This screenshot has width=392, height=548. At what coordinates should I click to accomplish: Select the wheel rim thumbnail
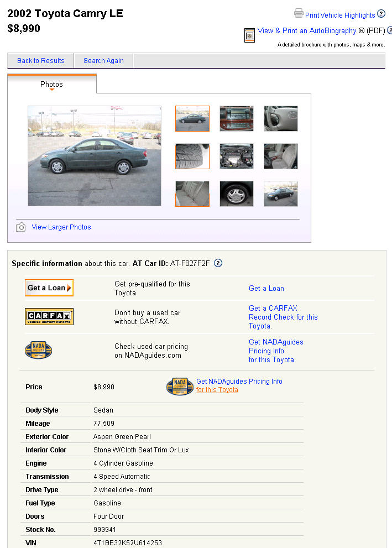(237, 194)
